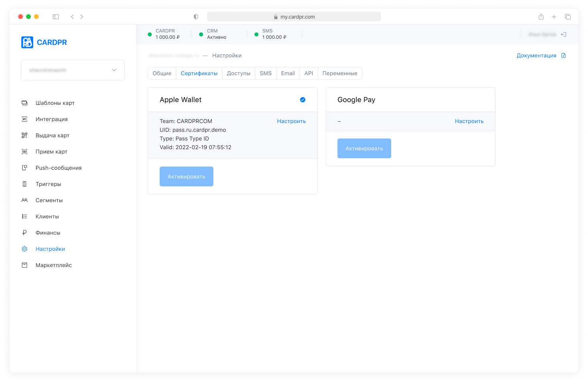Click Apple Wallet verified badge
This screenshot has height=383, width=588.
[x=303, y=100]
